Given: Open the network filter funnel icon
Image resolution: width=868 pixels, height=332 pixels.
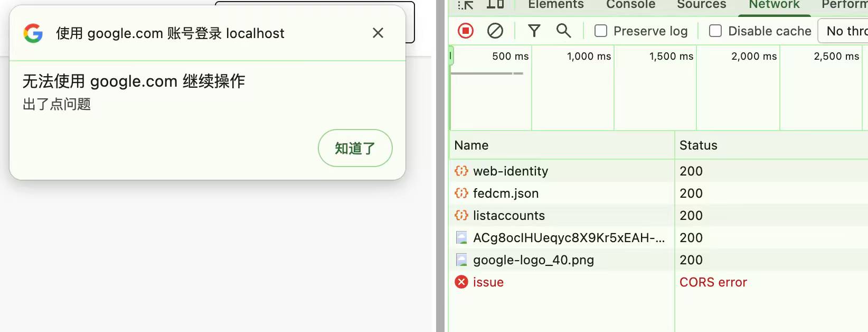Looking at the screenshot, I should 534,31.
